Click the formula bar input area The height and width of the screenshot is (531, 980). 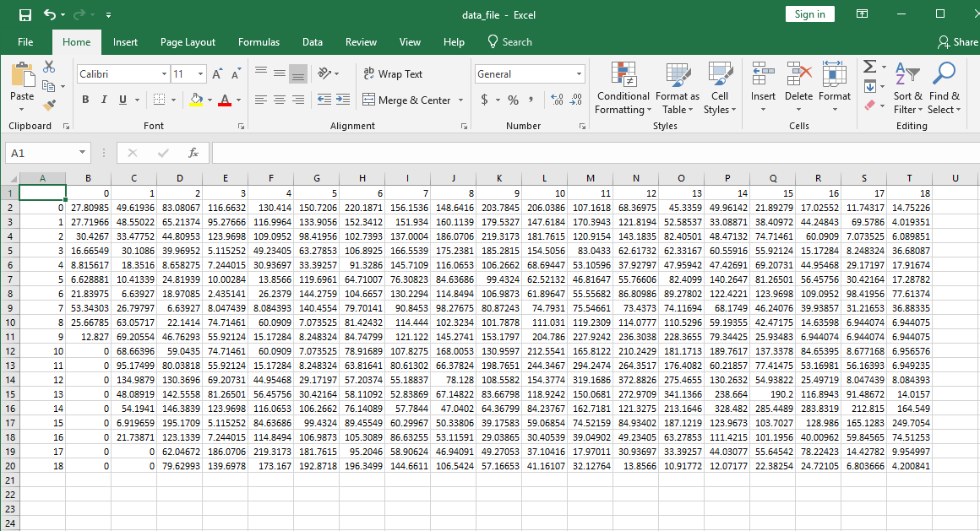[507, 153]
